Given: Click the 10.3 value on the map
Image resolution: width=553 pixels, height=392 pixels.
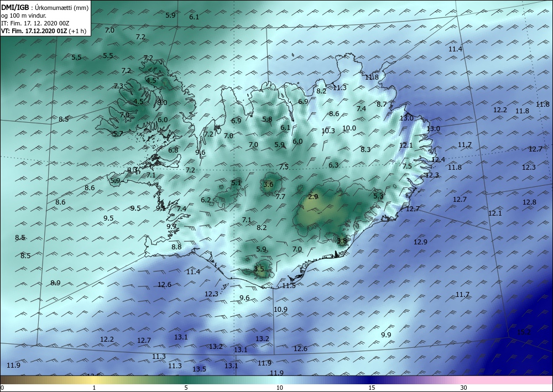Looking at the screenshot, I should click(328, 131).
